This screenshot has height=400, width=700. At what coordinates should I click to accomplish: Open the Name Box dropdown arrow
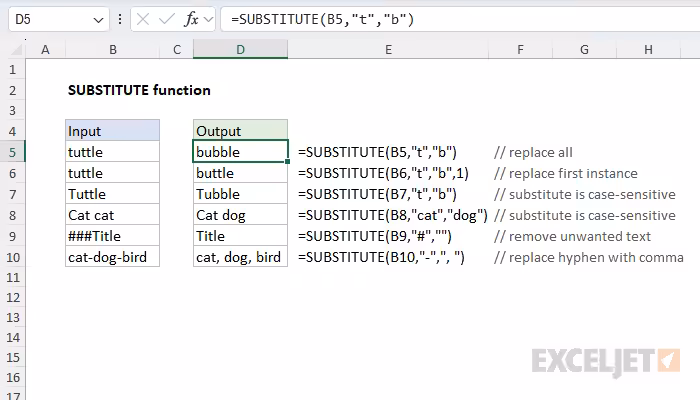pos(98,20)
